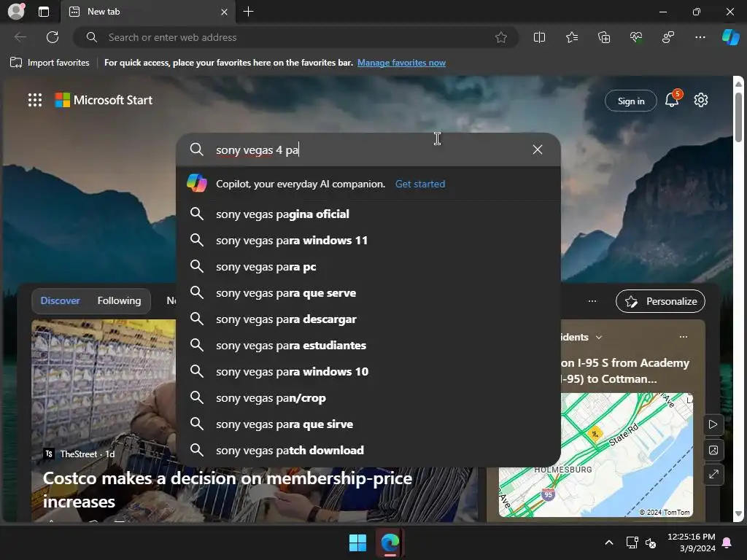Open the network tray icon

click(x=632, y=542)
